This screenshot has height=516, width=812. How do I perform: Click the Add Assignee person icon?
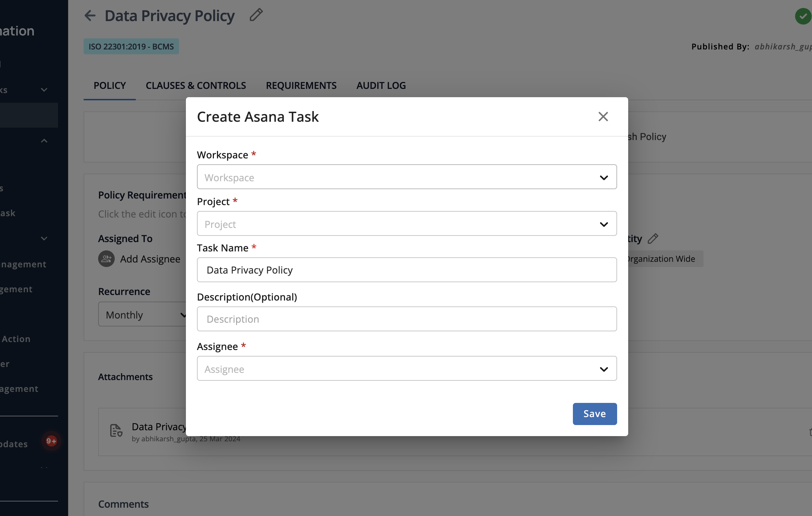point(106,259)
